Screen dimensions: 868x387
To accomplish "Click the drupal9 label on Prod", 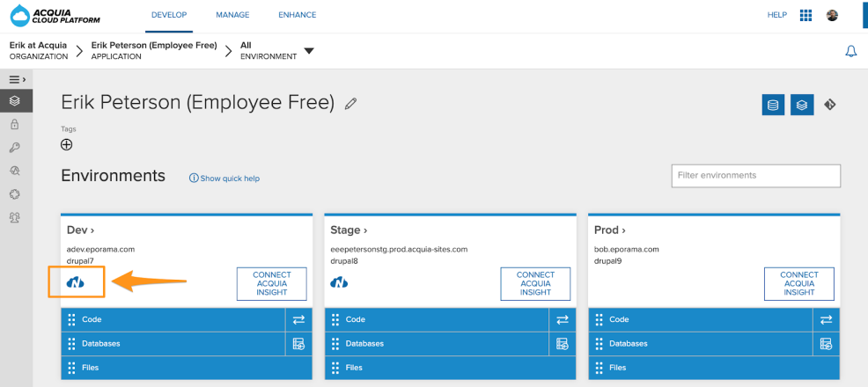I will pos(608,261).
